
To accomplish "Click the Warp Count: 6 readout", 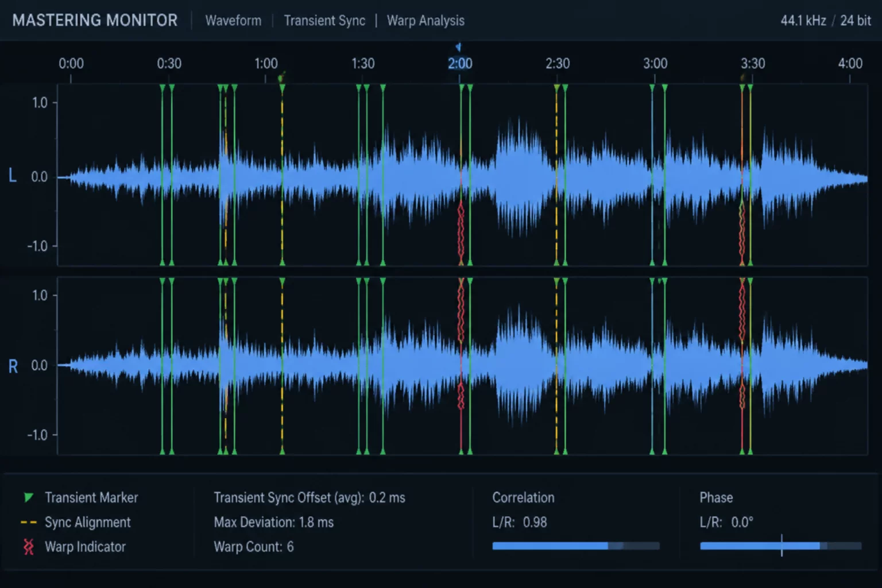I will tap(254, 547).
